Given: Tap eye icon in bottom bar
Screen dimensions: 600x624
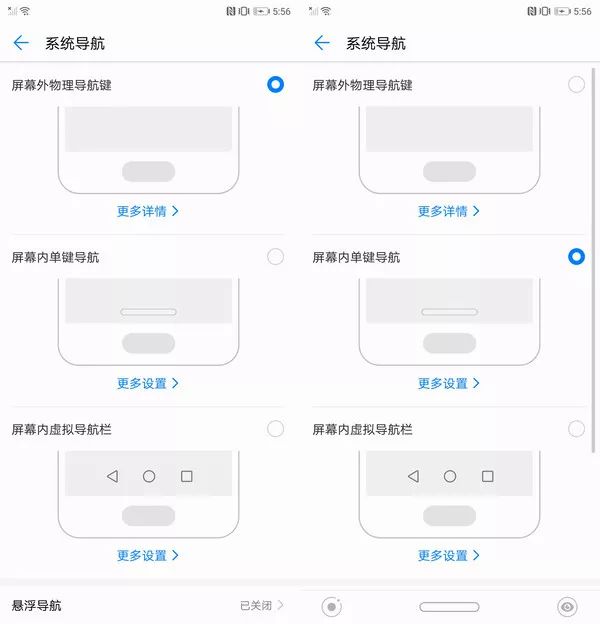Looking at the screenshot, I should 567,607.
